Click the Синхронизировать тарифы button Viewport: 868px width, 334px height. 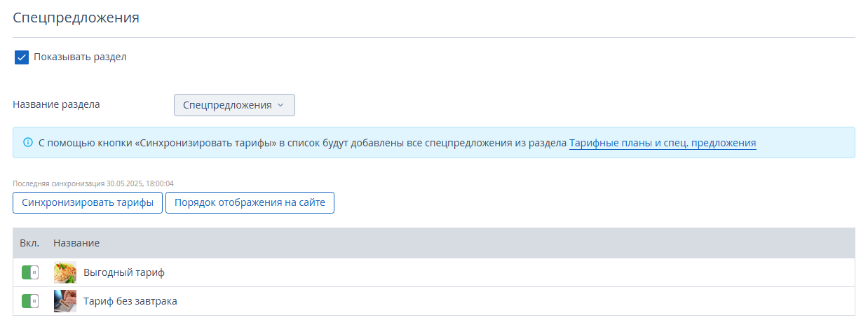pyautogui.click(x=88, y=203)
